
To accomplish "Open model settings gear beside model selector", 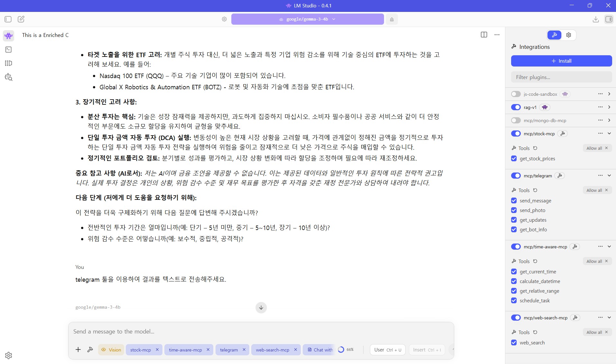I will coord(224,19).
